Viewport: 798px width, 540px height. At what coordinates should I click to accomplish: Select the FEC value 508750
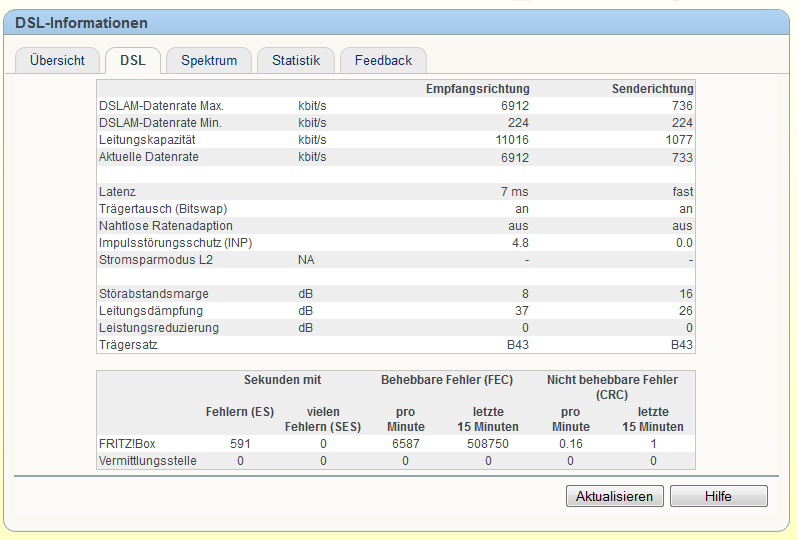[x=488, y=444]
